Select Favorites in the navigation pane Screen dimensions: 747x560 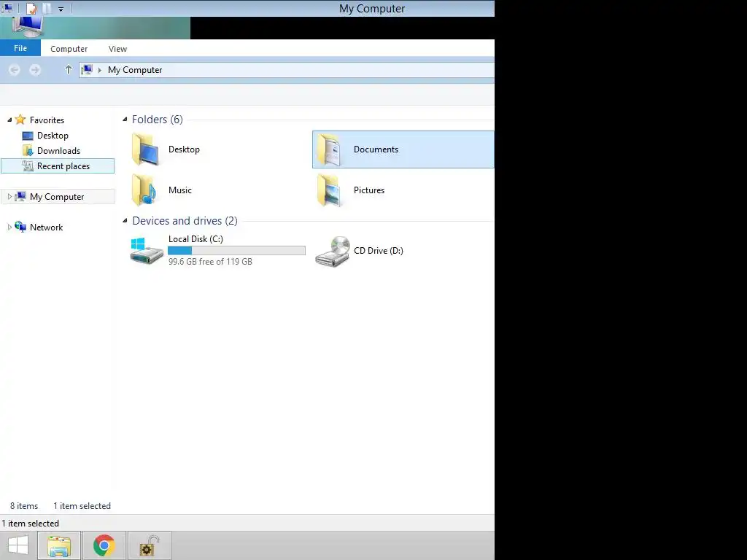(x=47, y=120)
